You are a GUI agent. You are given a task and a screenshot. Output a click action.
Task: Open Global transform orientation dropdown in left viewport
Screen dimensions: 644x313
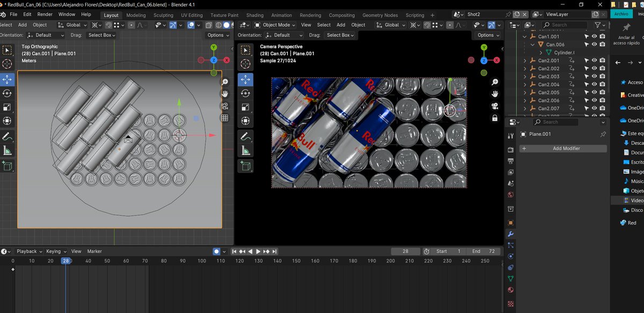[73, 25]
